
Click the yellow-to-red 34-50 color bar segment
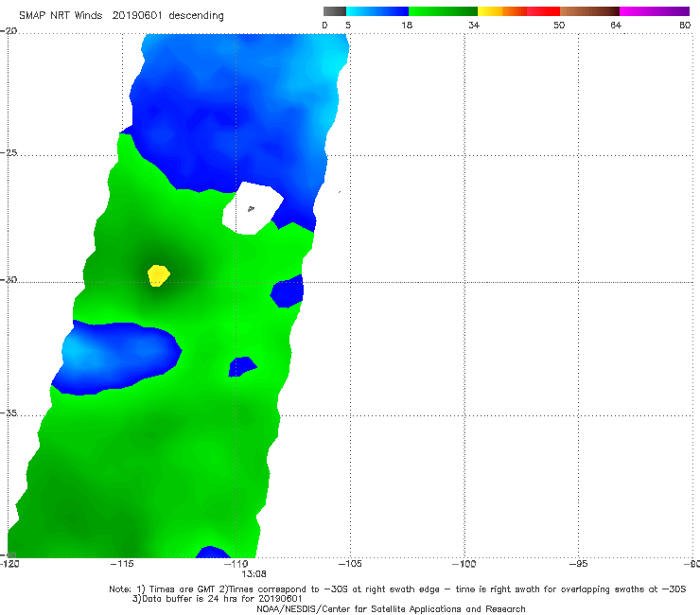click(x=518, y=11)
